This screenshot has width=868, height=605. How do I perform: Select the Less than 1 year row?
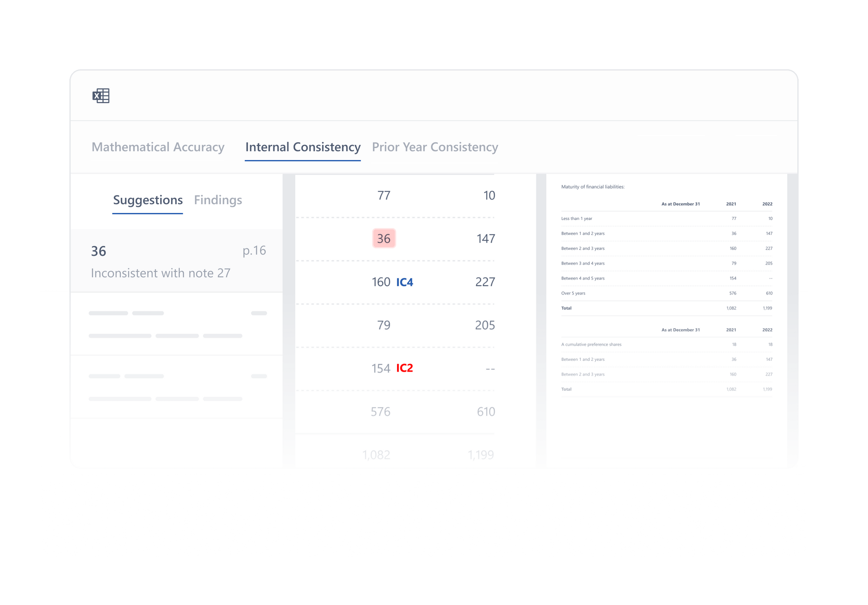pos(577,219)
